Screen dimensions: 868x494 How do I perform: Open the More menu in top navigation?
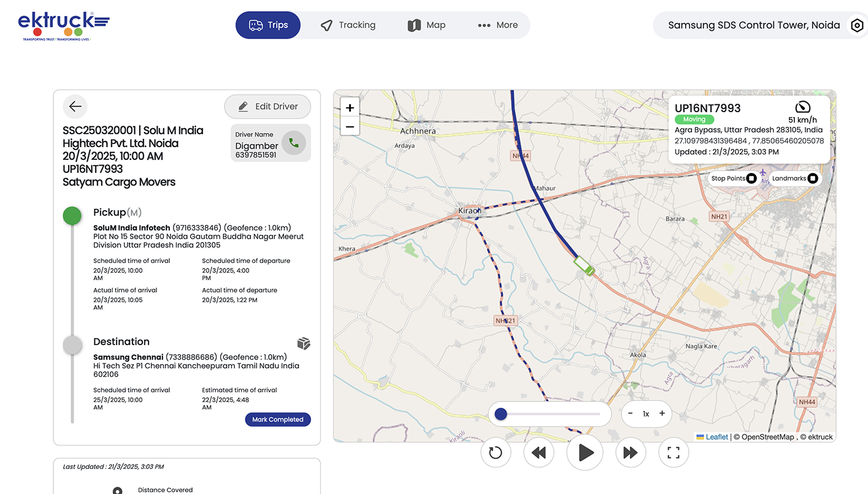click(x=497, y=25)
